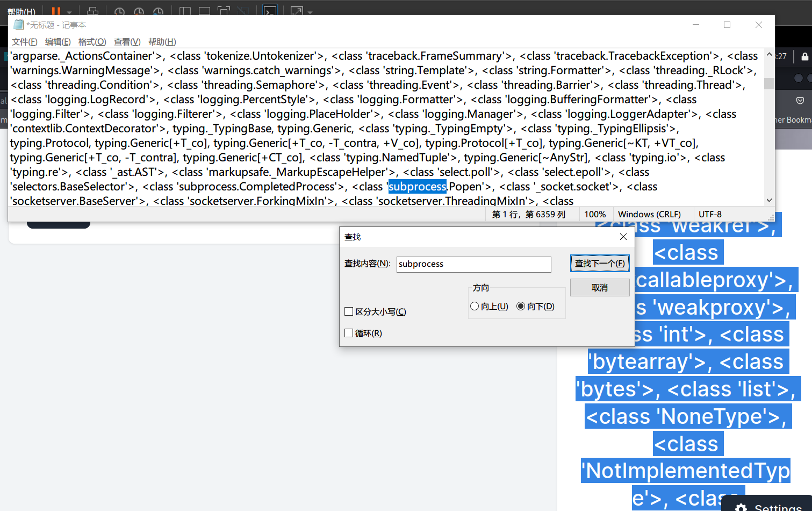Click '第 1 行, 第 6359 列' status text
The height and width of the screenshot is (511, 812).
coord(529,214)
